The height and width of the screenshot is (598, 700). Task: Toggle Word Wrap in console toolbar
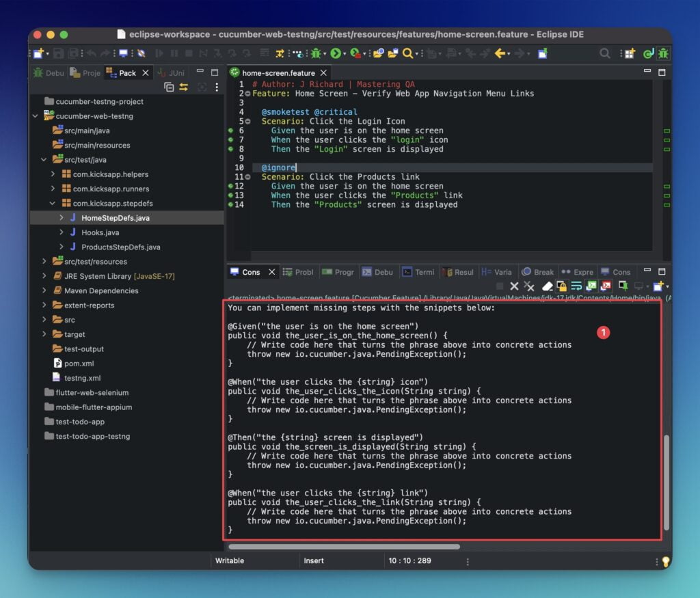pos(576,286)
